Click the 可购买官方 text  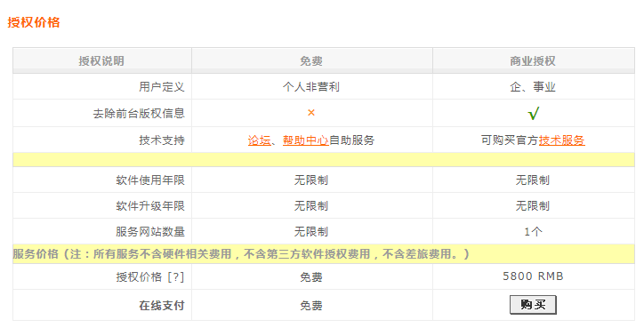510,140
